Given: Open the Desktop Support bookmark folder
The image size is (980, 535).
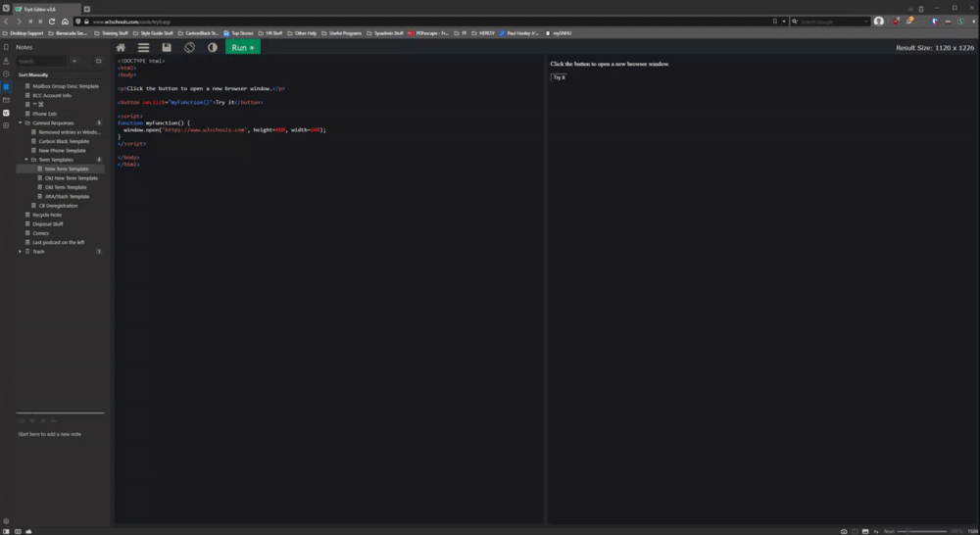Looking at the screenshot, I should click(x=24, y=33).
